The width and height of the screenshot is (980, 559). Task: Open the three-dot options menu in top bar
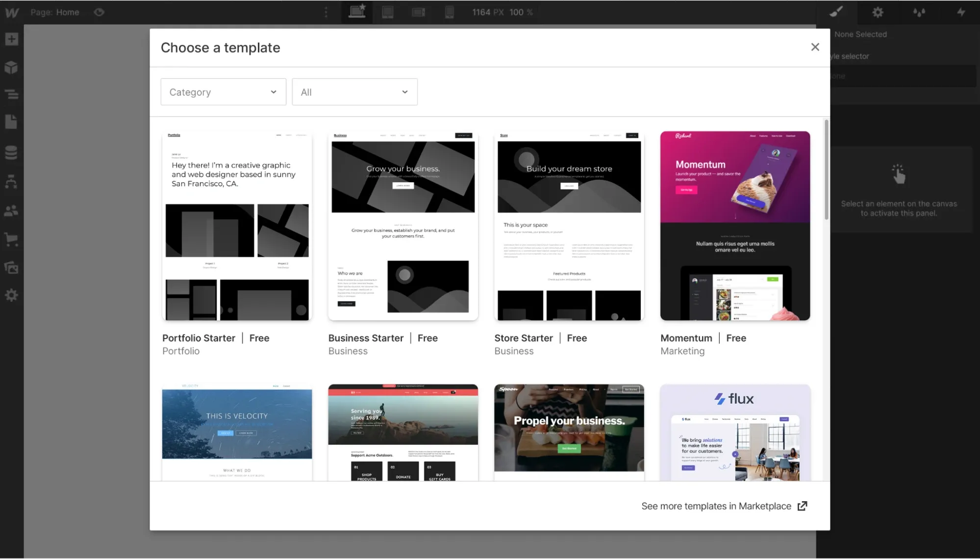point(326,12)
